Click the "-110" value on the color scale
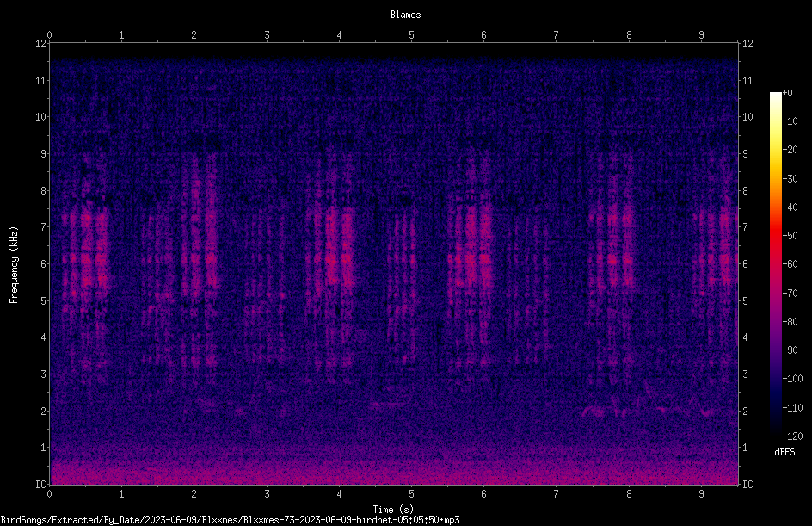Image resolution: width=812 pixels, height=526 pixels. [x=792, y=408]
